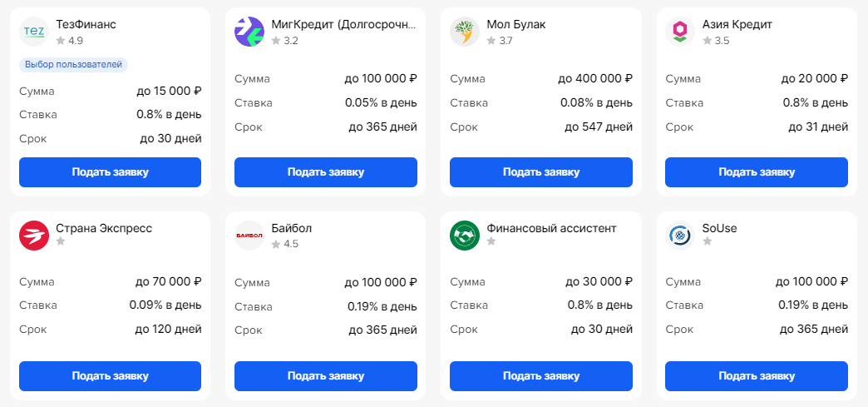The width and height of the screenshot is (868, 407).
Task: Click the Мол Булак tree logo
Action: click(x=465, y=32)
